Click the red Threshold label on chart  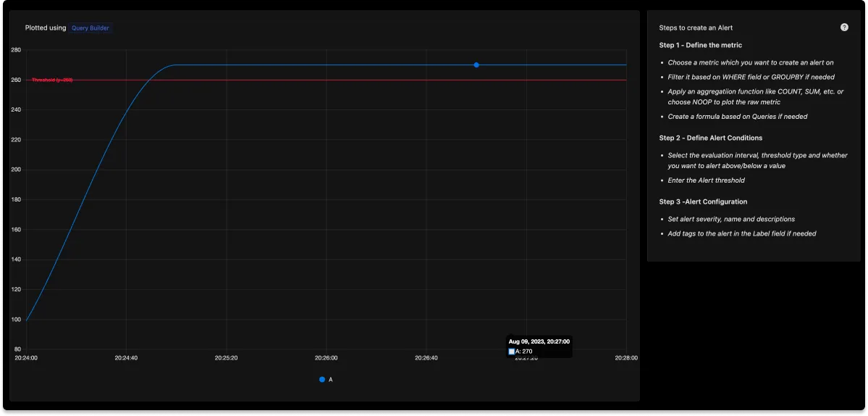[x=53, y=80]
